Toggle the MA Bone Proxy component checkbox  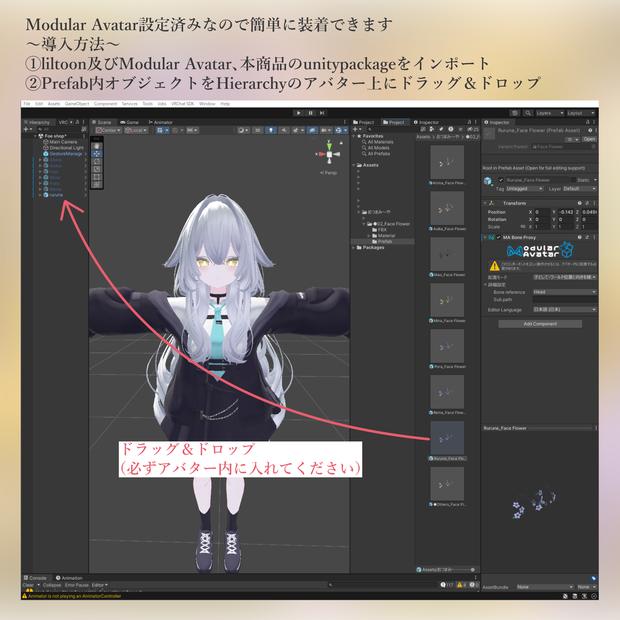click(x=498, y=237)
